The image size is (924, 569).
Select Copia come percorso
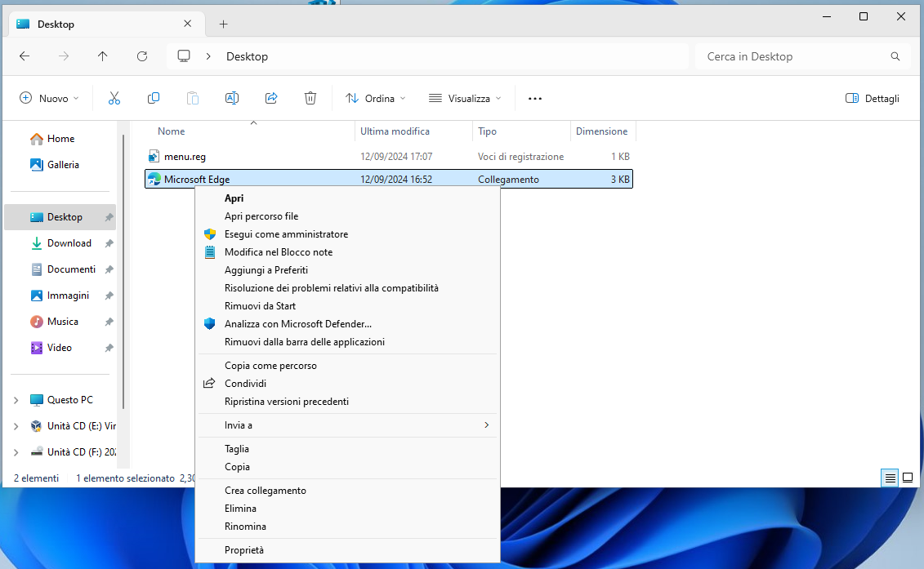[348, 366]
